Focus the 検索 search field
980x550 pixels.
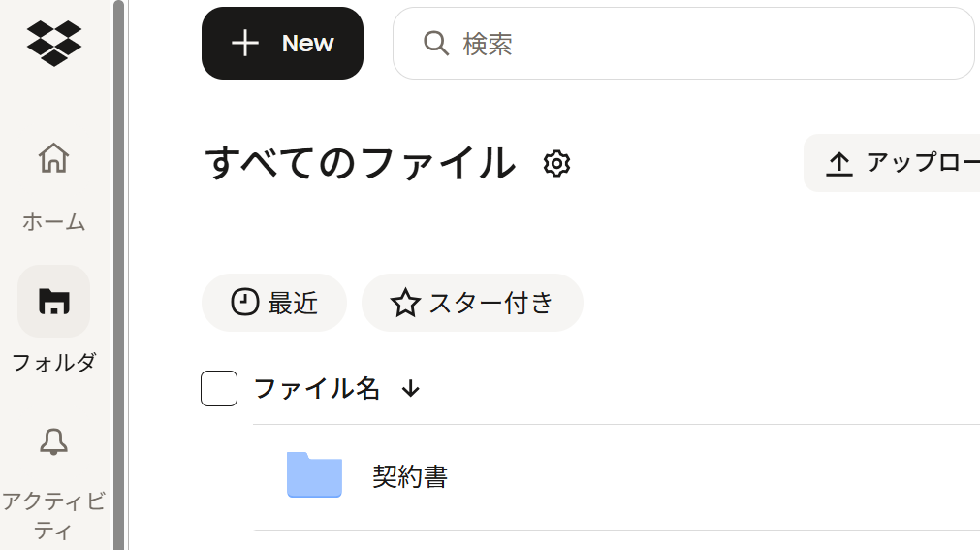tap(698, 43)
